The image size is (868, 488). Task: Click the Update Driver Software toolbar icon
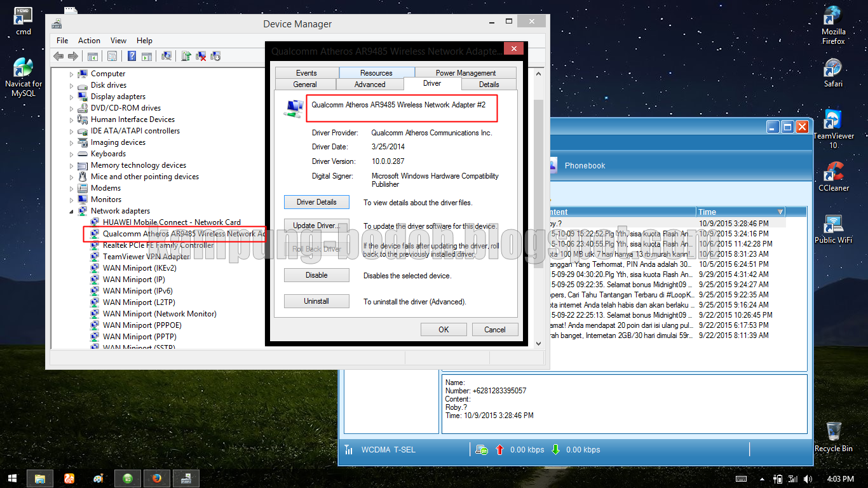(x=186, y=56)
